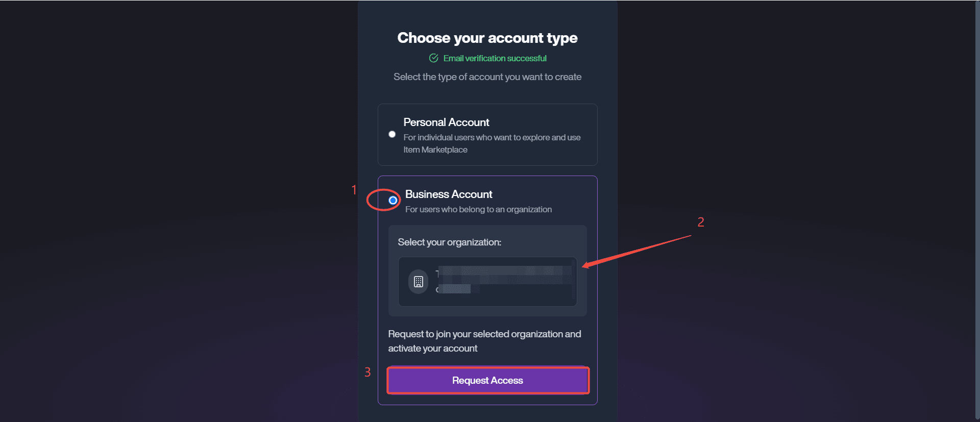Select the Personal Account radio button

pos(392,134)
